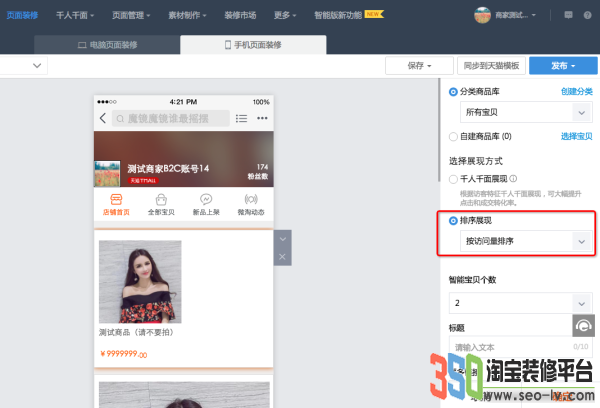Screen dimensions: 600x408
Task: Click the 同步到天猫模板 button
Action: (491, 66)
